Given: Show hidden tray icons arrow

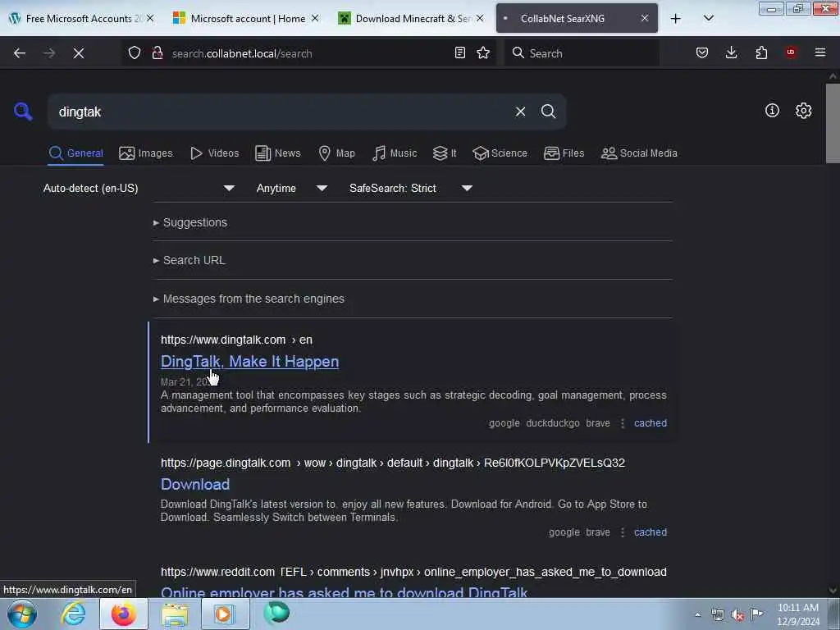Looking at the screenshot, I should (697, 614).
